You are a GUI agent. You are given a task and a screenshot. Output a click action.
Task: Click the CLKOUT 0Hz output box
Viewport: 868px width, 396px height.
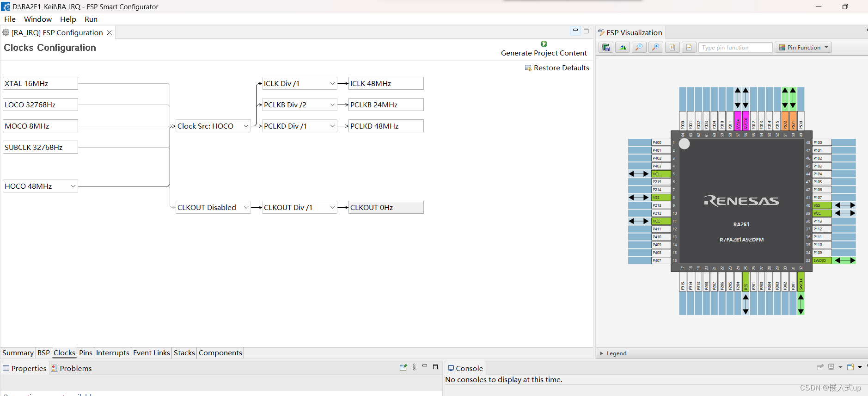pyautogui.click(x=386, y=207)
